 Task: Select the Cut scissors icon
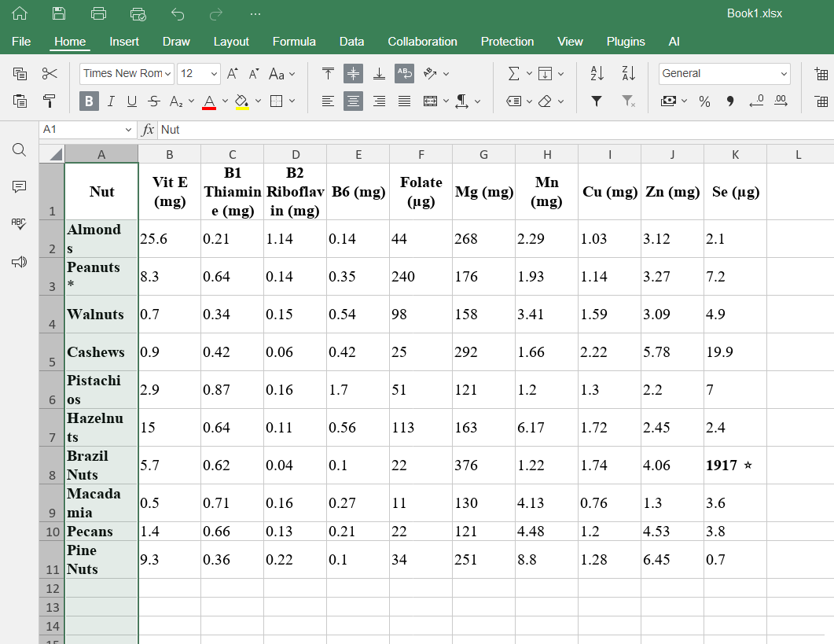[50, 74]
